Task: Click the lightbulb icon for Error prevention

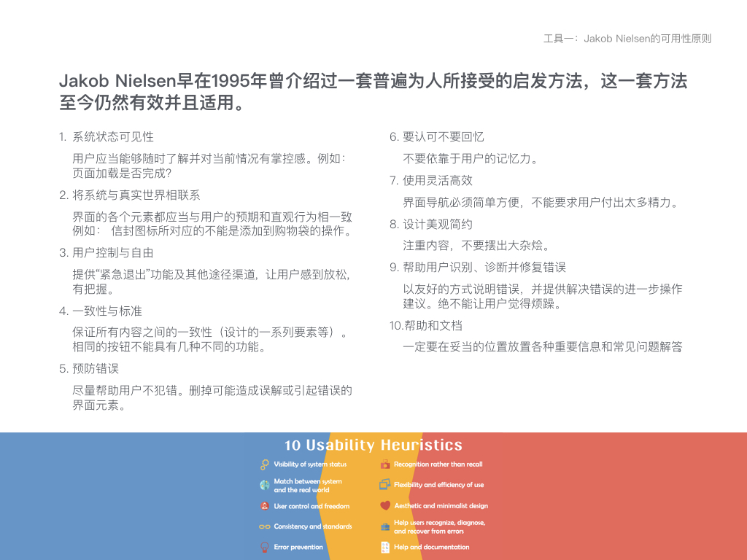Action: (265, 547)
